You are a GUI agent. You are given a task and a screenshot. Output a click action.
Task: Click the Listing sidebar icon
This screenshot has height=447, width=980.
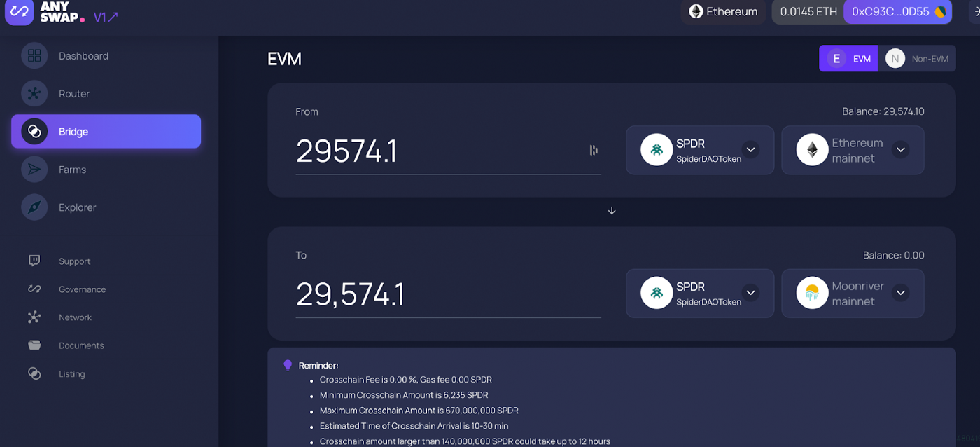[34, 373]
